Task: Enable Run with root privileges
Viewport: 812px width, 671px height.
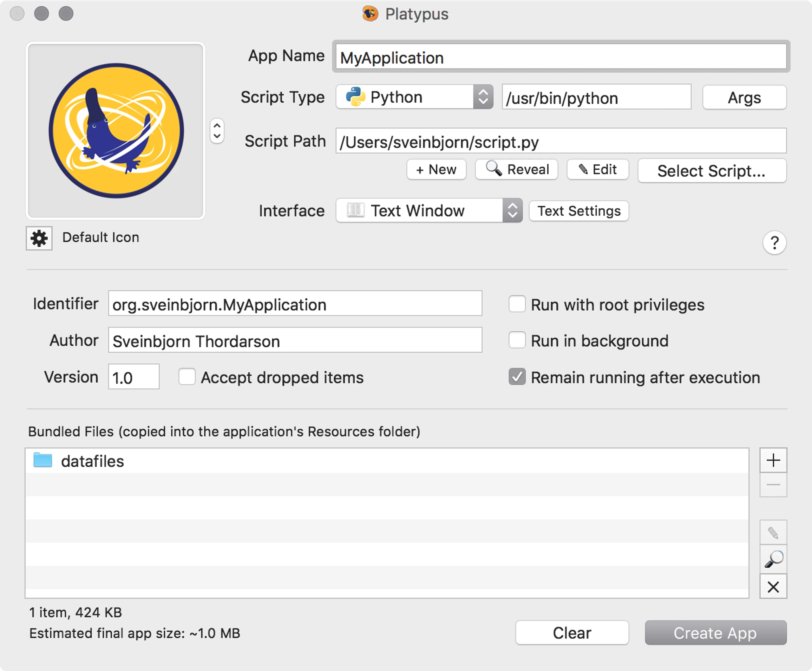Action: [517, 304]
